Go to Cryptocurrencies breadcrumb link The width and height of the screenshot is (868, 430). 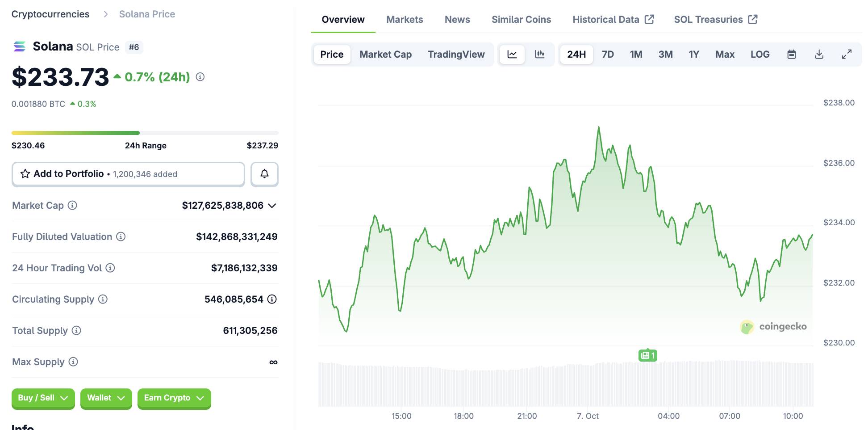50,14
